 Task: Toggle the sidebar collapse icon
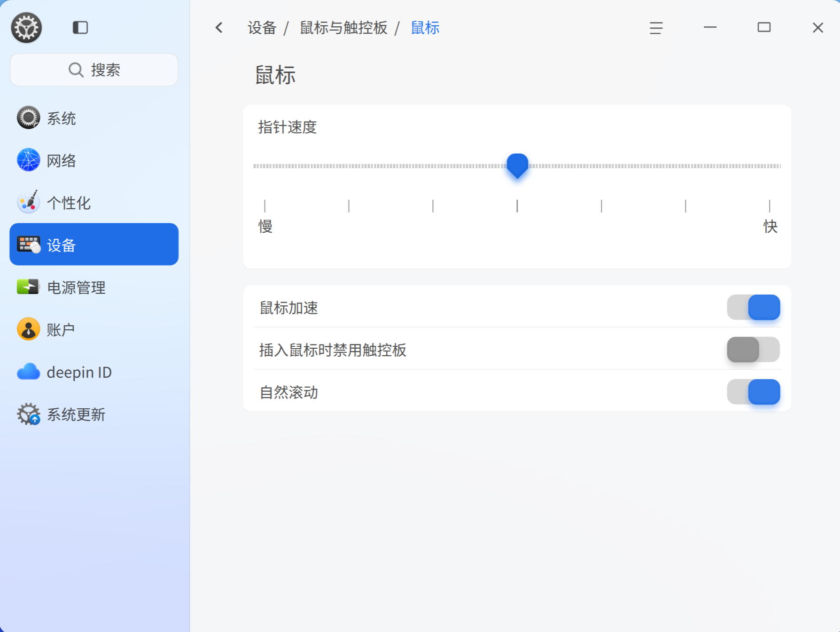click(80, 28)
